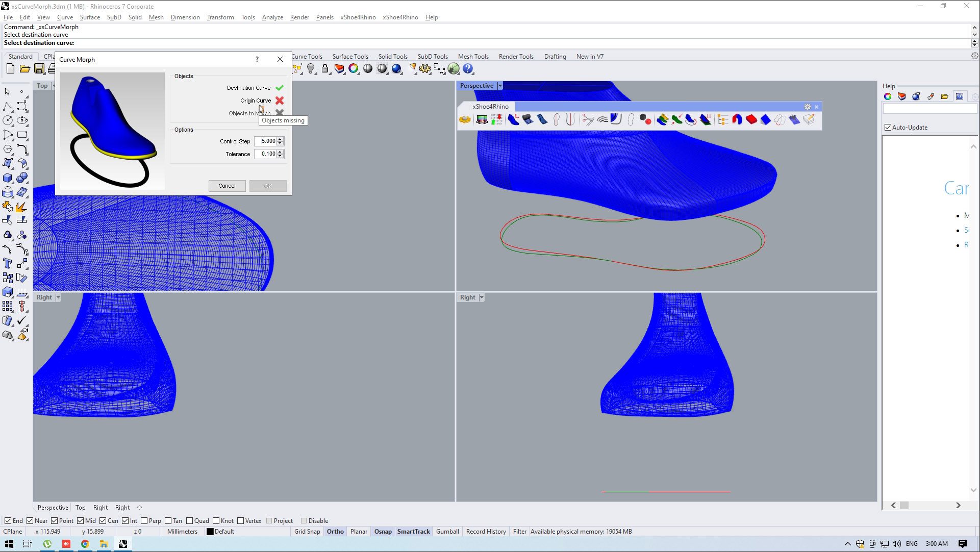
Task: Select the Text tool in left sidebar
Action: pyautogui.click(x=8, y=264)
